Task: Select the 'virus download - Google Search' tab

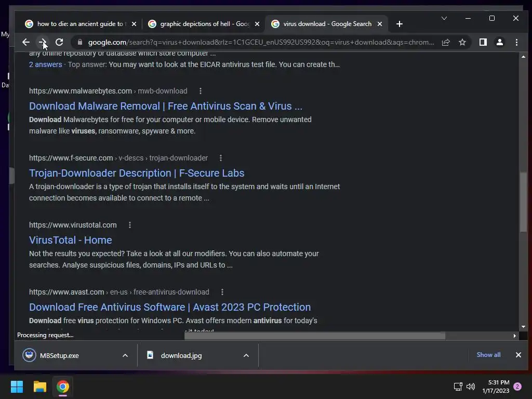Action: 326,24
